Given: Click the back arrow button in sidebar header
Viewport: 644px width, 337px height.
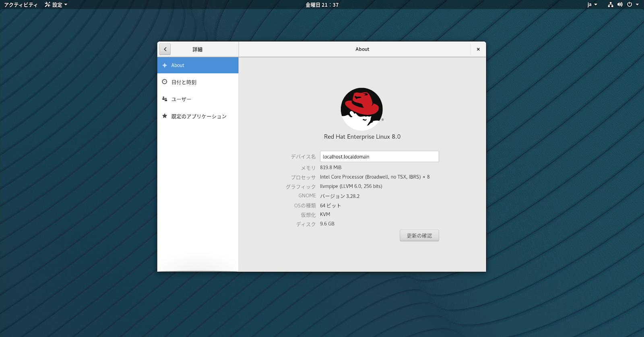Looking at the screenshot, I should (165, 49).
